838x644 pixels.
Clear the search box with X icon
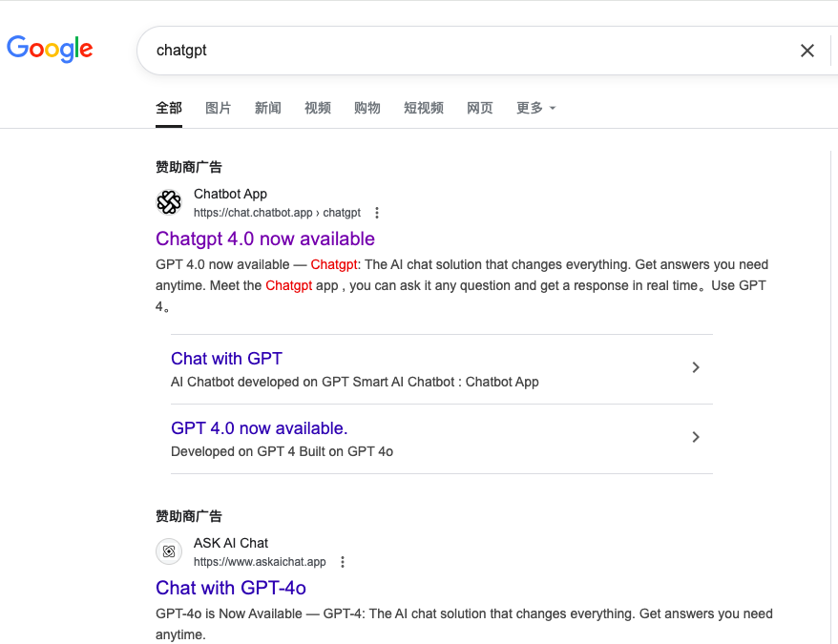(x=807, y=51)
